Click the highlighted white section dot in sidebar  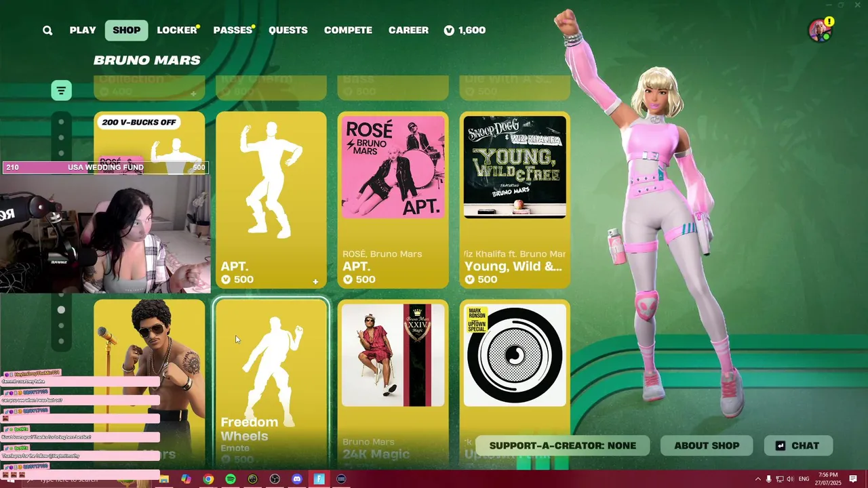[61, 310]
